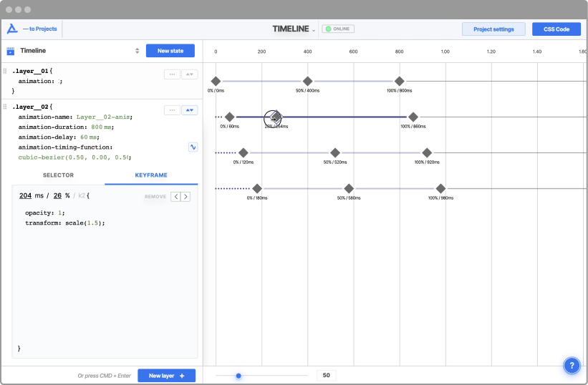Viewport: 588px width, 385px height.
Task: Select the keyframe at 0% / 180ms
Action: click(257, 188)
